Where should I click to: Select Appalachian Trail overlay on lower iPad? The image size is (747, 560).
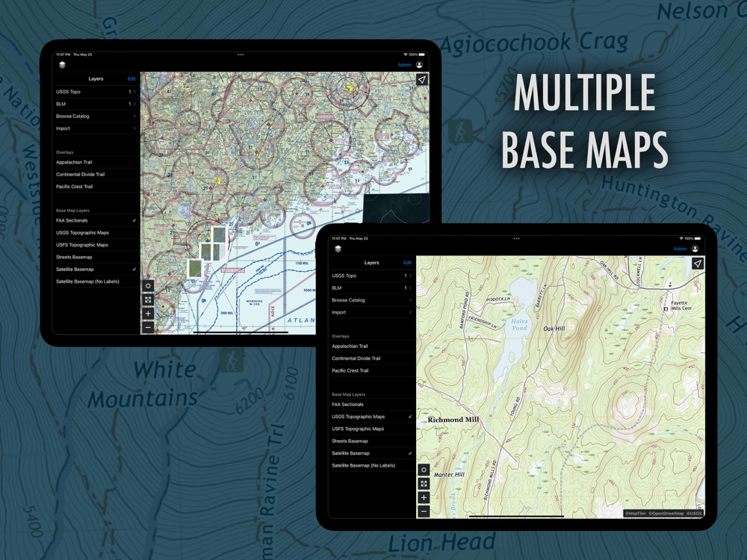click(x=371, y=346)
